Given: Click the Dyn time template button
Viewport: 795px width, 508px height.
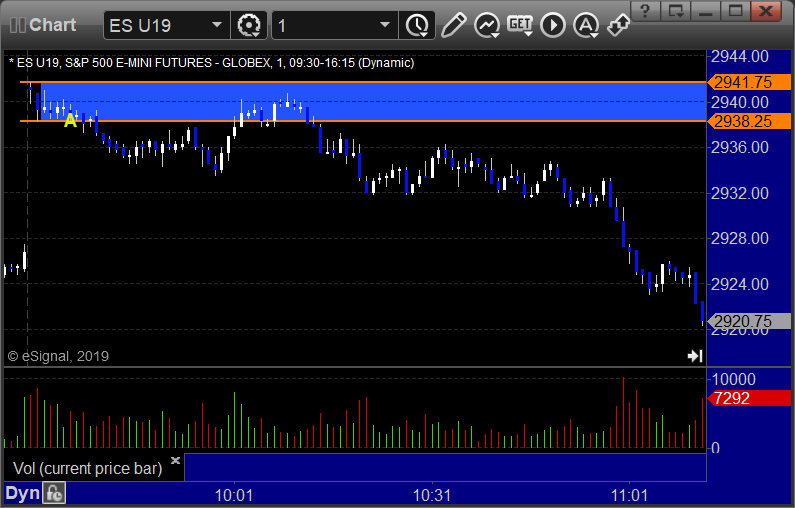Looking at the screenshot, I should [23, 493].
